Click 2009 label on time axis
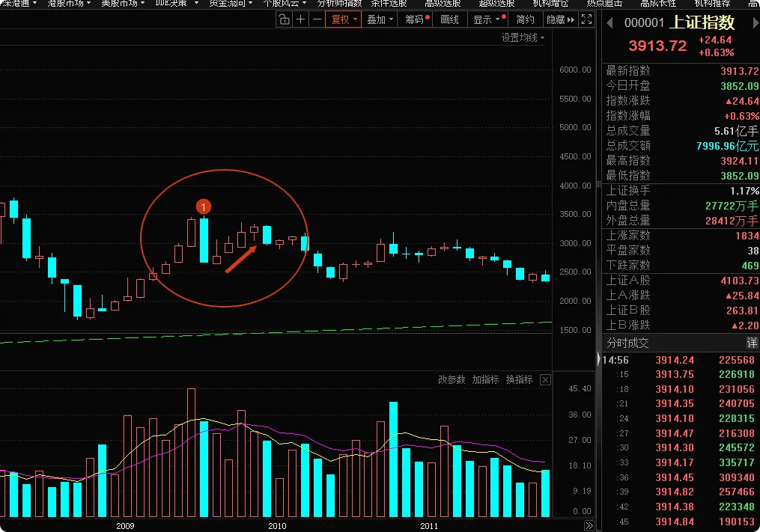760x532 pixels. click(x=125, y=526)
